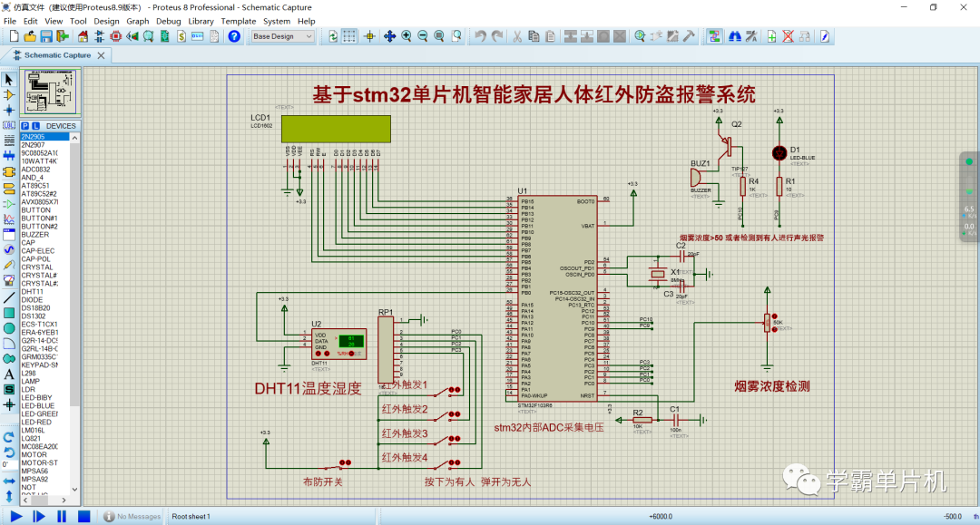
Task: Click the LCD1 display component
Action: [x=336, y=129]
